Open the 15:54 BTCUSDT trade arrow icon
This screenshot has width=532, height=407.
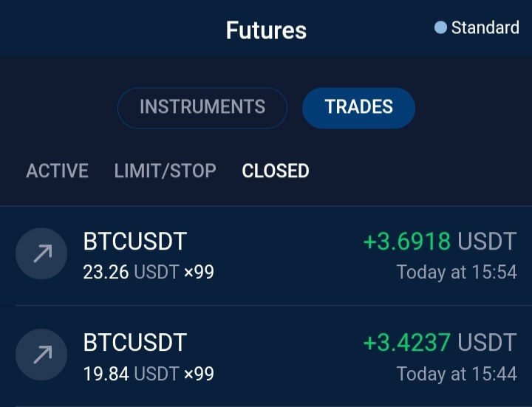pyautogui.click(x=41, y=253)
